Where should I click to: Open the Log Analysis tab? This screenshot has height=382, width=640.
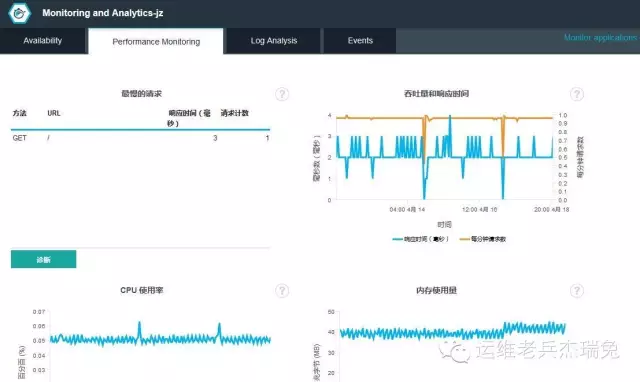tap(273, 41)
